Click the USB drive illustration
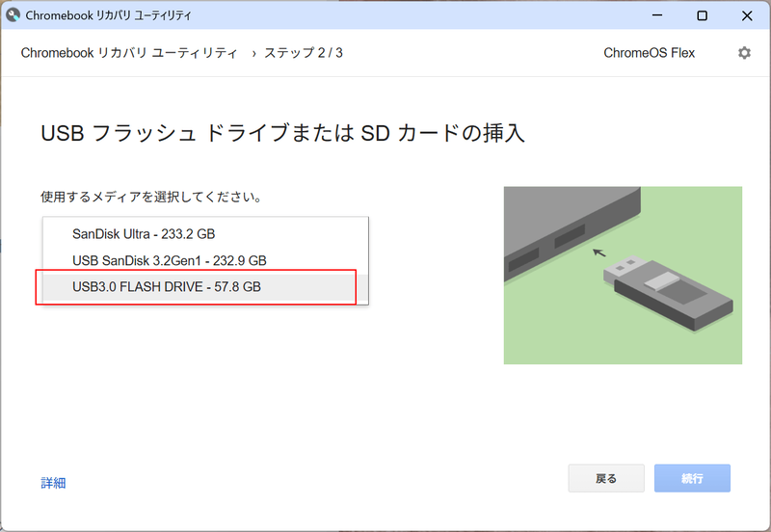771x532 pixels. coord(623,276)
